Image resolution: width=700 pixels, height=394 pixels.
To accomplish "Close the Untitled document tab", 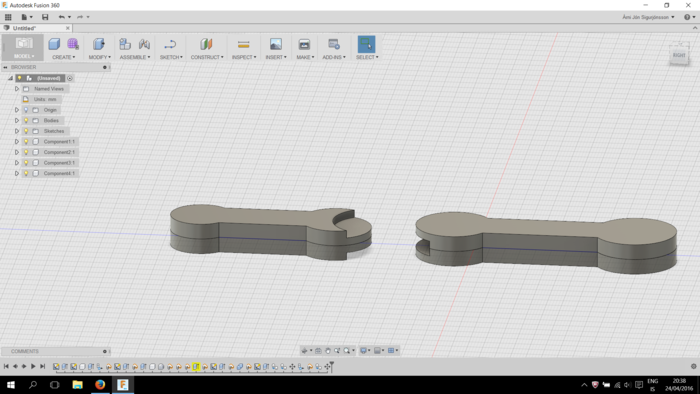I will click(68, 28).
